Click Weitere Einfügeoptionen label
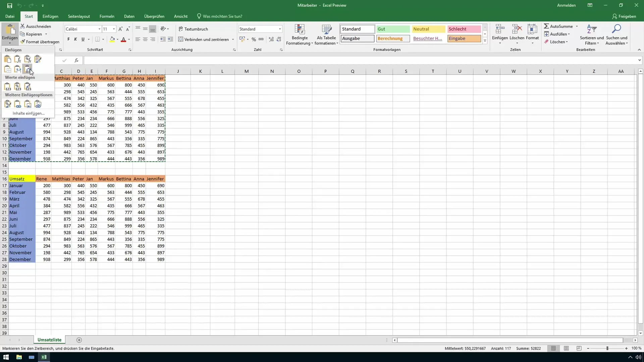 (28, 95)
